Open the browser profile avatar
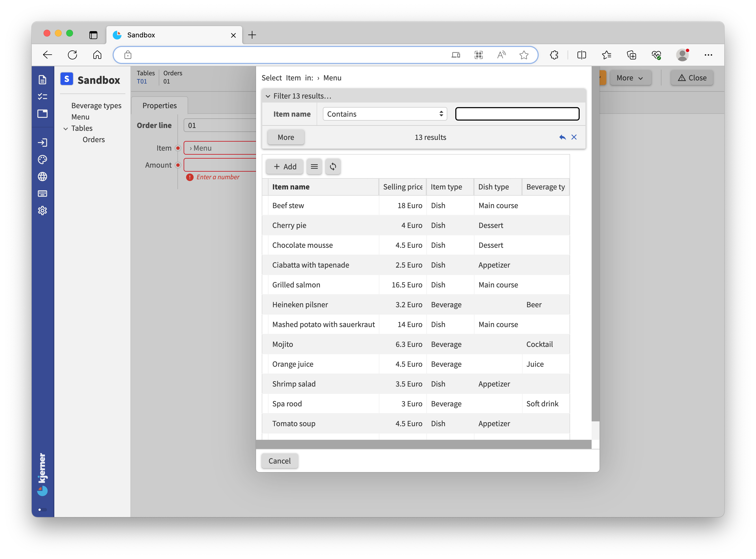 683,55
